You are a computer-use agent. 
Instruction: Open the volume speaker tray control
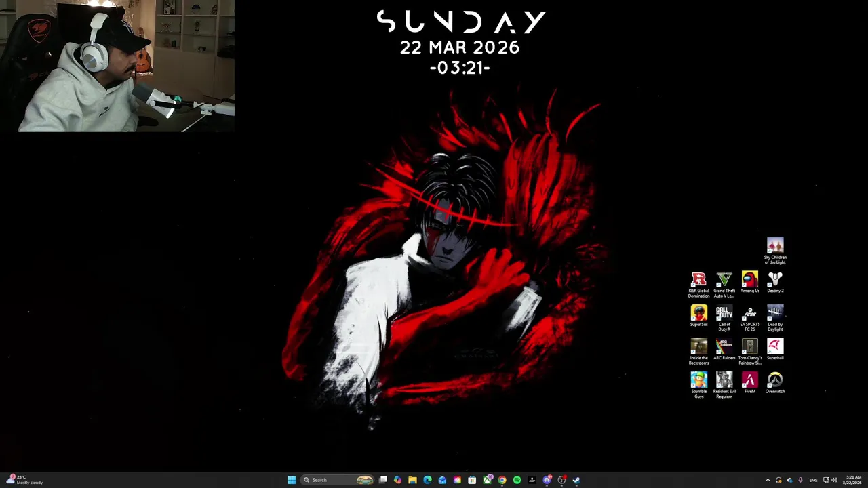(834, 480)
